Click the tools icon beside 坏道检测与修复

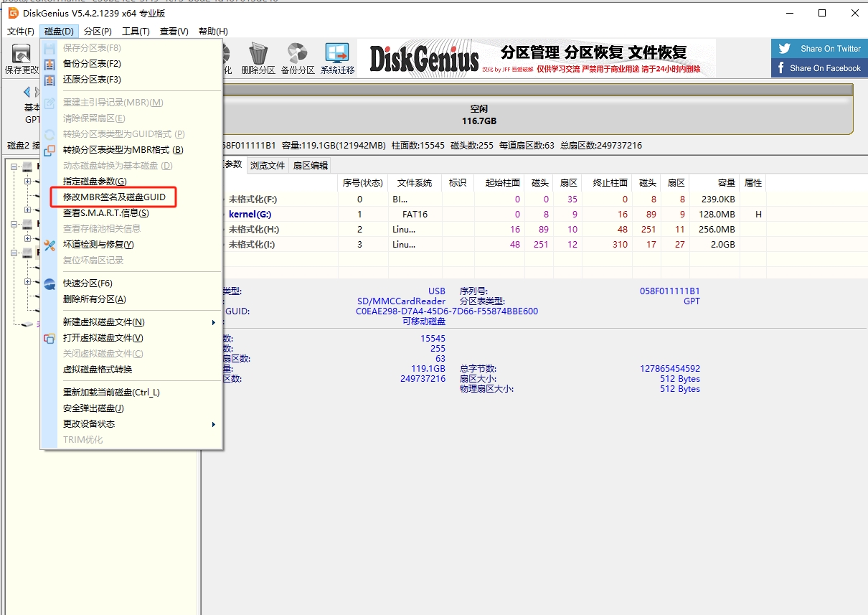point(49,245)
